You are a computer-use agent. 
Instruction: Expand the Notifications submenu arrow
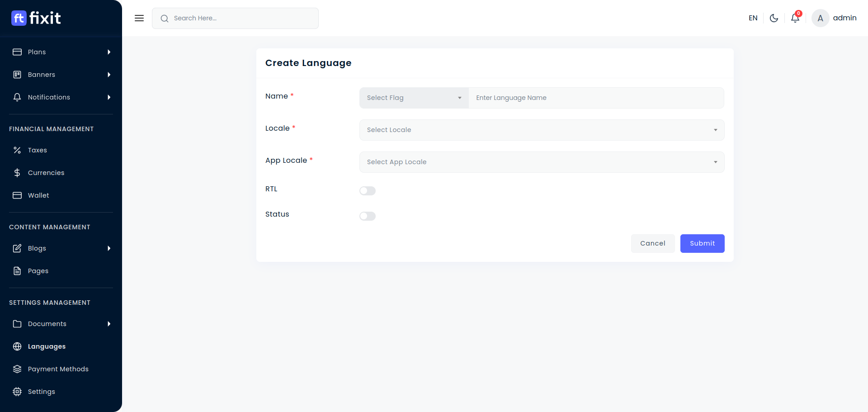click(x=109, y=97)
